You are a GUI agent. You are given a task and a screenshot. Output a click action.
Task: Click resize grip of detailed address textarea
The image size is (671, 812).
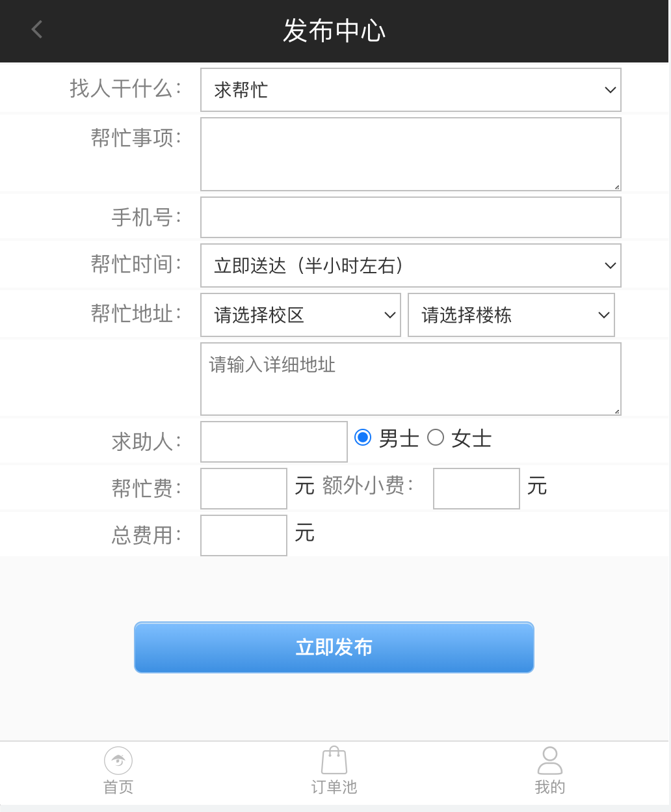(616, 411)
